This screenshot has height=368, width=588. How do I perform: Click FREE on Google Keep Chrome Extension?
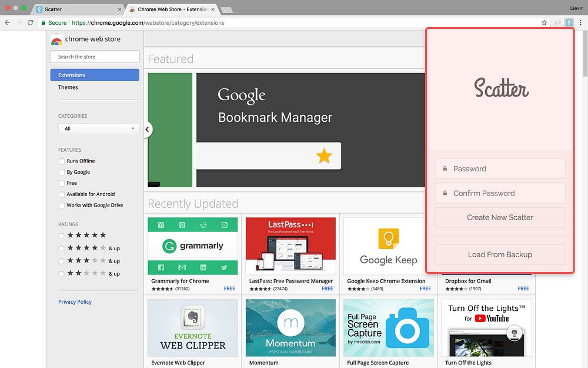coord(425,289)
